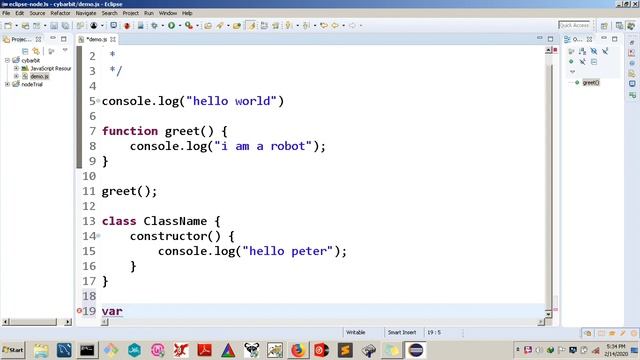Screen dimensions: 640x360
Task: Click the Writable status field
Action: point(356,333)
